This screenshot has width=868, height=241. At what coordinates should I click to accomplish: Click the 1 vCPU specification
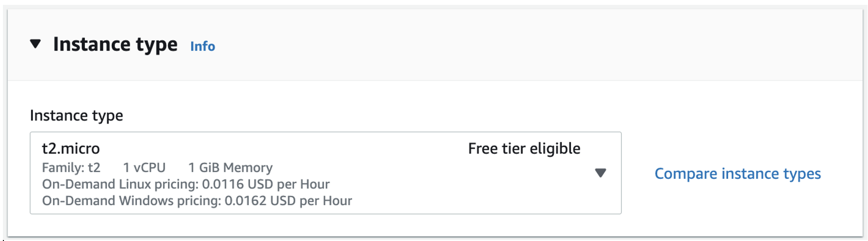pyautogui.click(x=144, y=168)
